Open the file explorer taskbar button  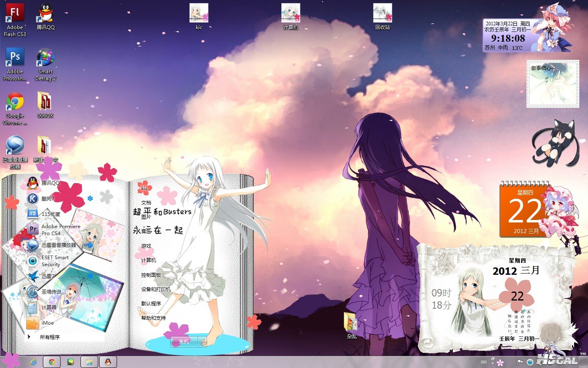pos(89,362)
